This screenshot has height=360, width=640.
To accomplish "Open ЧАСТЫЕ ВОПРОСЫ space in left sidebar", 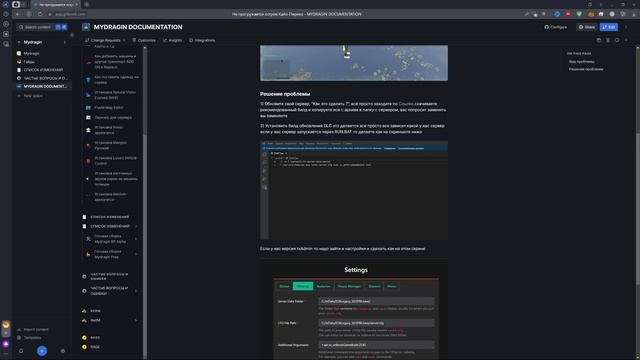I will 43,78.
